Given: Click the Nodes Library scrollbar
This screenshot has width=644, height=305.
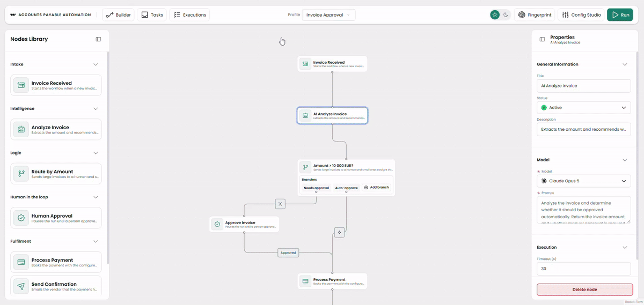Looking at the screenshot, I should pos(108,158).
